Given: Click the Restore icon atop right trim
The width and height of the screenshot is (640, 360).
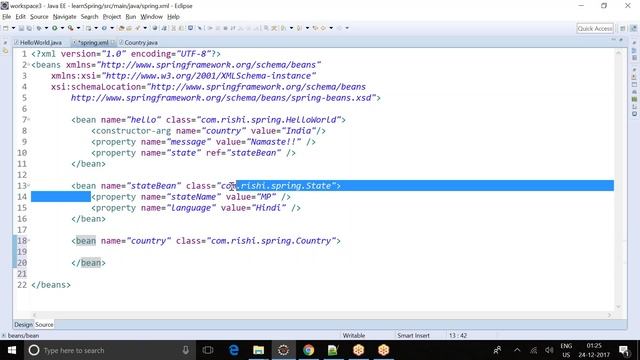Looking at the screenshot, I should click(634, 42).
